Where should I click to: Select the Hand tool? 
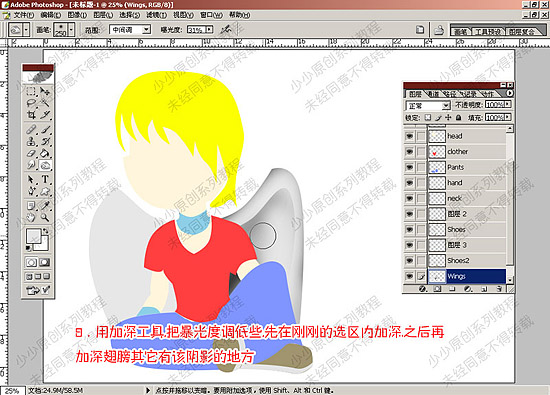click(31, 217)
